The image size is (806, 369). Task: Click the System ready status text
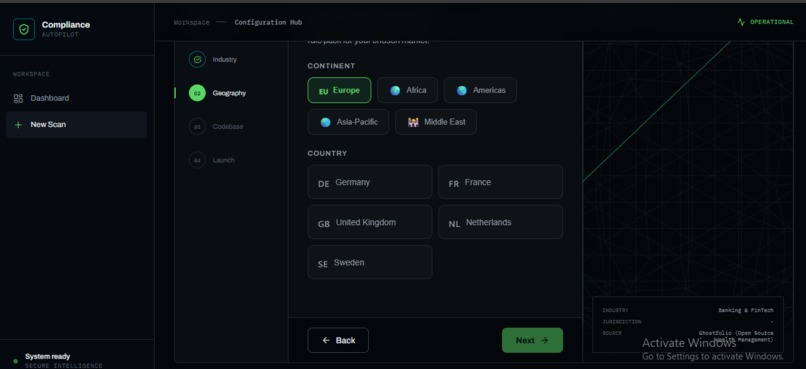click(48, 356)
